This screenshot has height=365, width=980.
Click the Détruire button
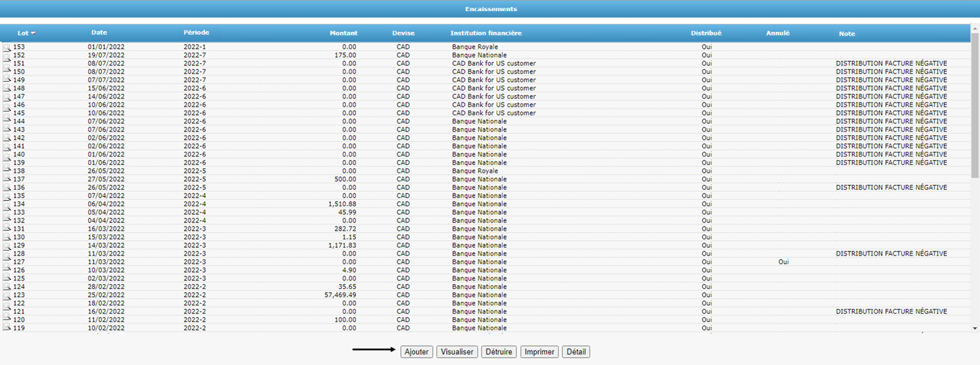coord(499,352)
